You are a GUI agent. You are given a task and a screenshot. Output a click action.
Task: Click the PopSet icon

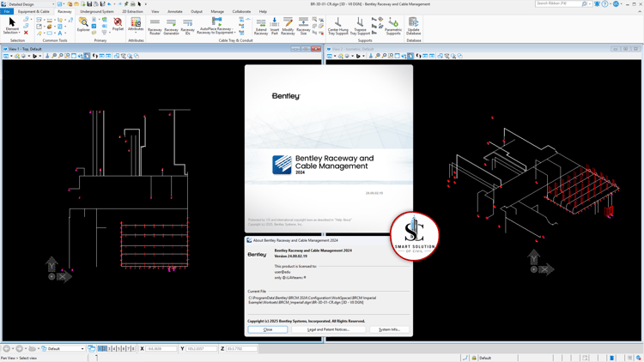pyautogui.click(x=118, y=25)
